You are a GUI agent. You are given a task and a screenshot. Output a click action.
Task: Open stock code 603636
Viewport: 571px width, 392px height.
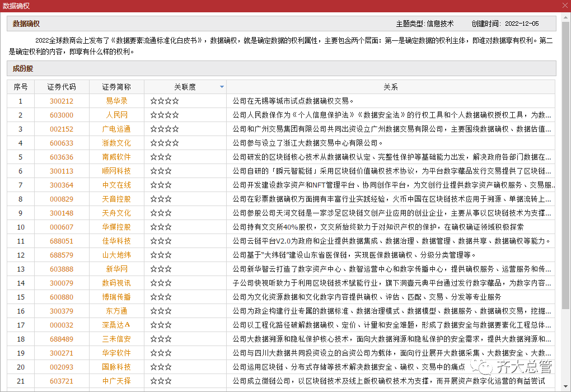coord(62,157)
